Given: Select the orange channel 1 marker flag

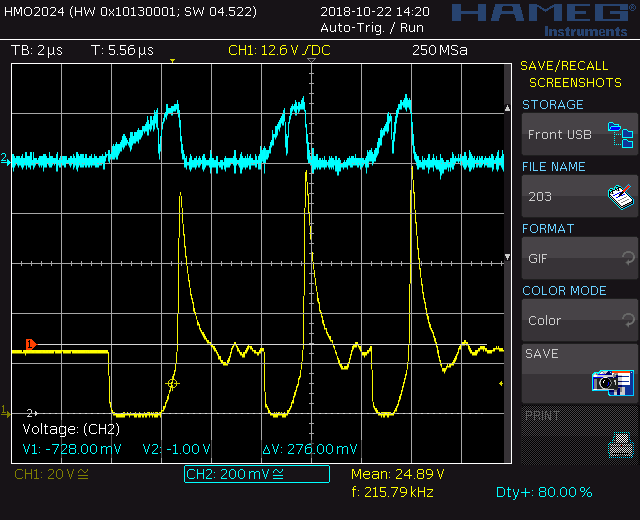Looking at the screenshot, I should pos(31,344).
